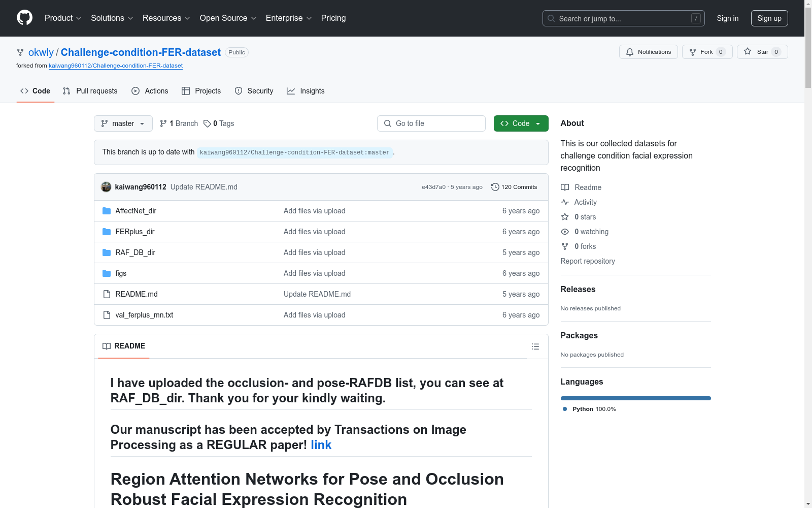This screenshot has width=812, height=508.
Task: Click the branch count fork icon
Action: [163, 123]
